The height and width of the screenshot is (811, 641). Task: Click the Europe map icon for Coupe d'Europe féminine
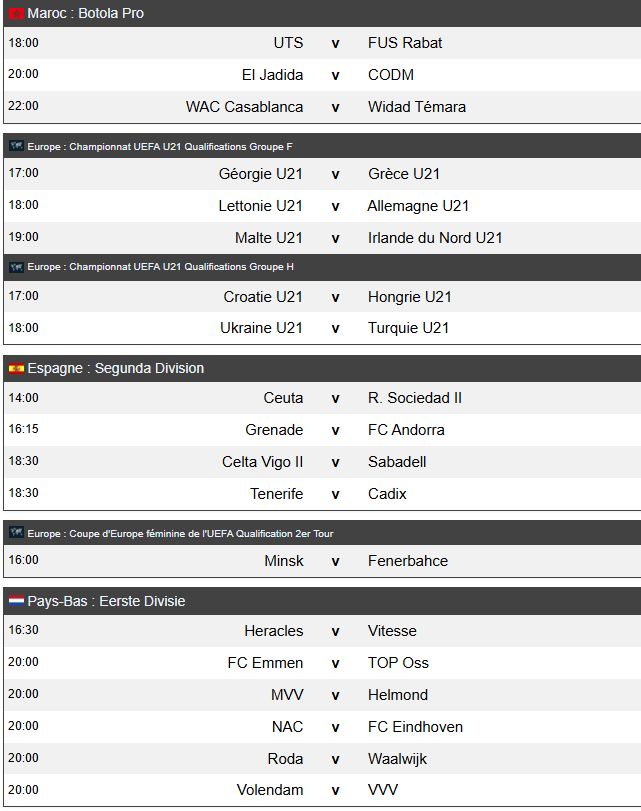coord(17,533)
